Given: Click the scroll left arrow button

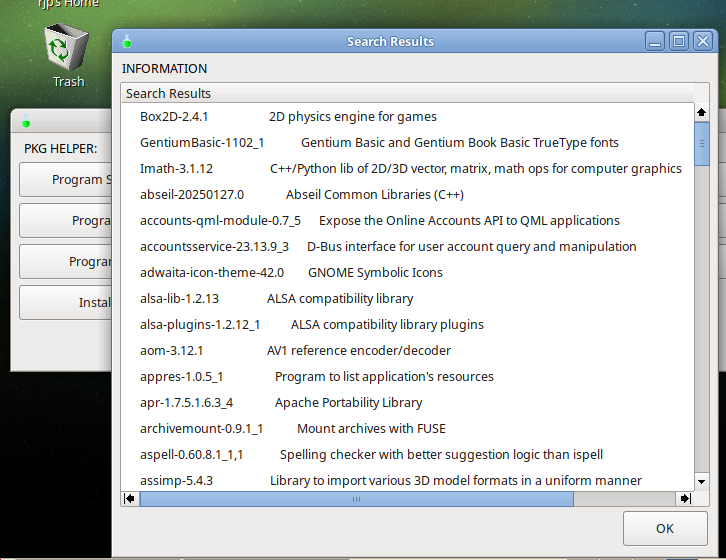Looking at the screenshot, I should pyautogui.click(x=130, y=498).
